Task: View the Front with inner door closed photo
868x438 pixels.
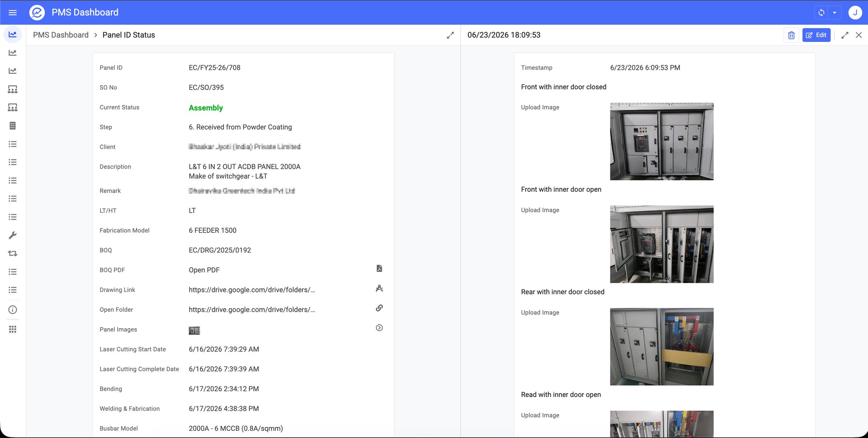Action: pos(662,142)
